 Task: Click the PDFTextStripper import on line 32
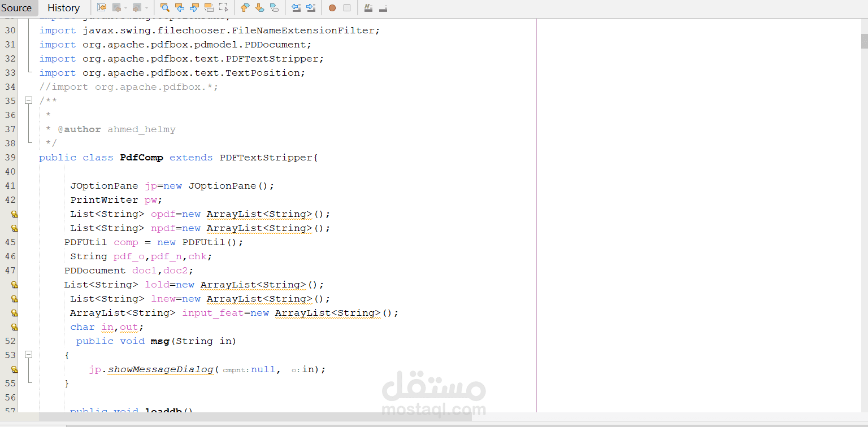181,59
